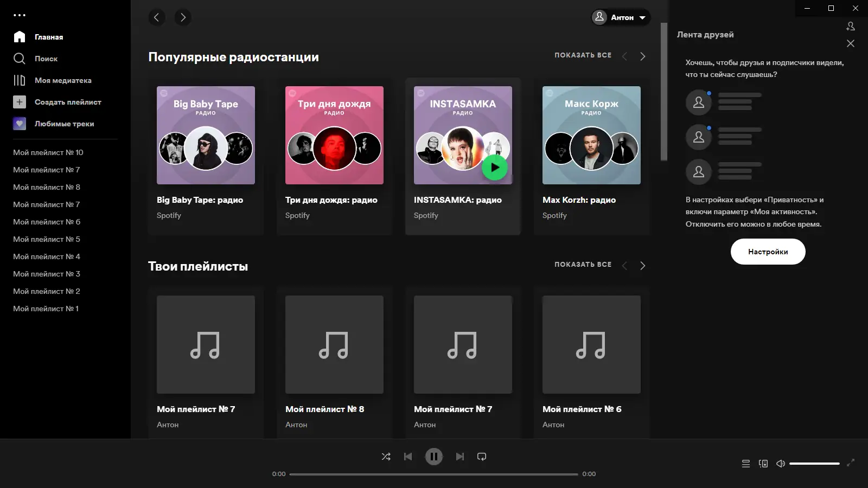
Task: Navigate back with the left arrow button
Action: tap(157, 17)
